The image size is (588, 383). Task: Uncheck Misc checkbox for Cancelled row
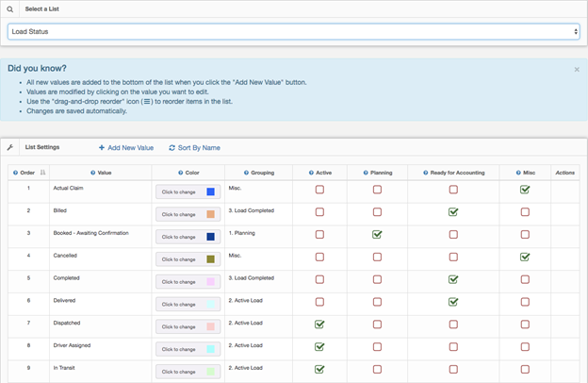(525, 257)
